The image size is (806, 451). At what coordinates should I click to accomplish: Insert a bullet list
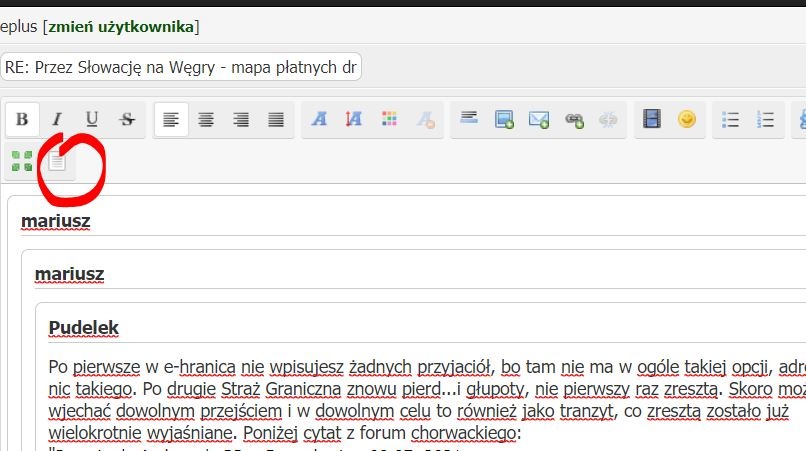(x=730, y=119)
